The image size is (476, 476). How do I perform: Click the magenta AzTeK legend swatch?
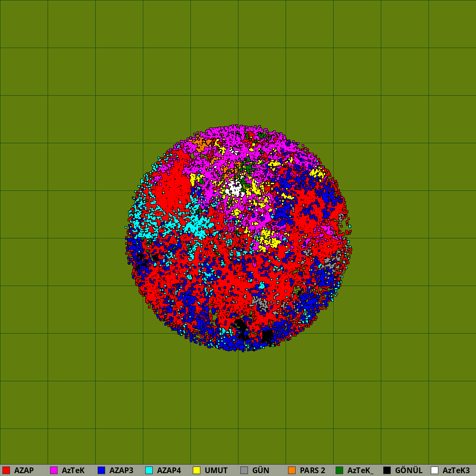tap(54, 470)
